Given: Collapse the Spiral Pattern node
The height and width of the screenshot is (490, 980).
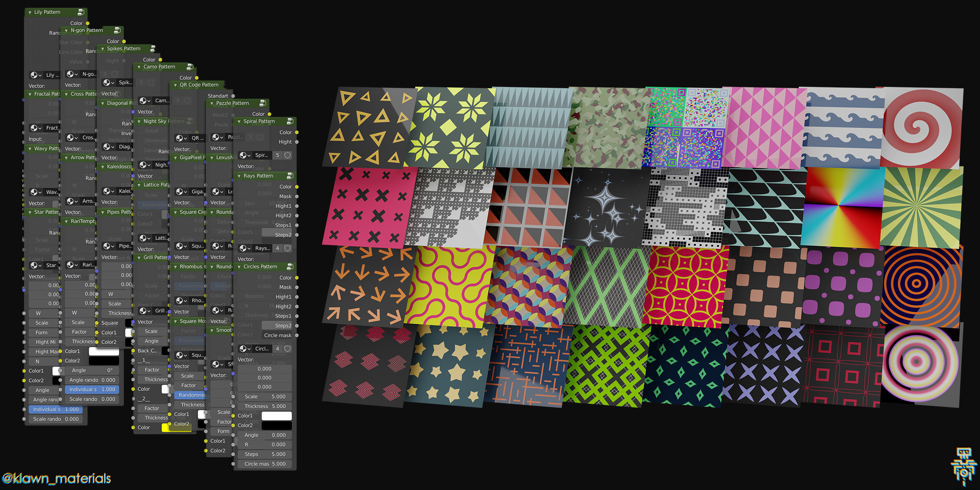Looking at the screenshot, I should click(x=239, y=121).
